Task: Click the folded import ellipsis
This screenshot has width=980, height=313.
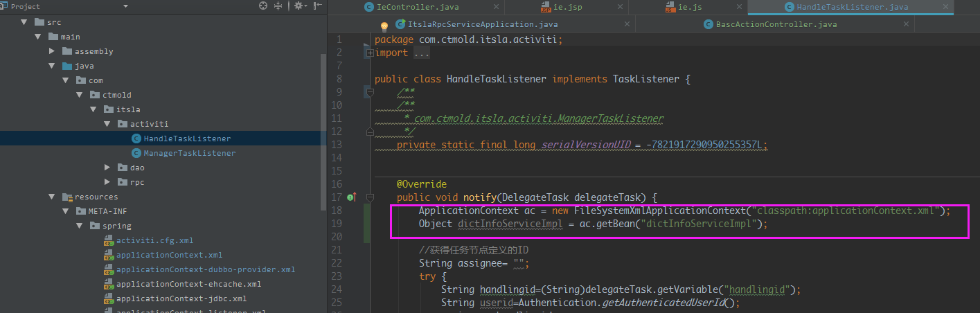Action: pyautogui.click(x=422, y=53)
